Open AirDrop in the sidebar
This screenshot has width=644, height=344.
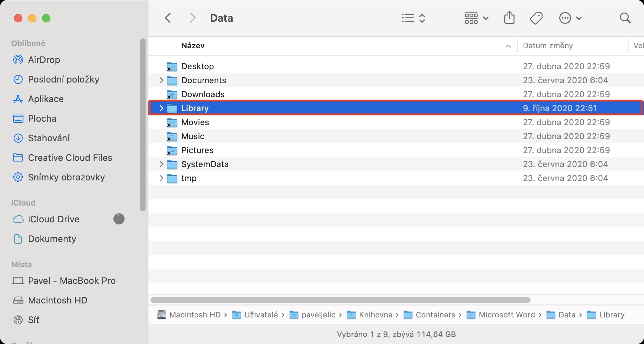pyautogui.click(x=44, y=60)
